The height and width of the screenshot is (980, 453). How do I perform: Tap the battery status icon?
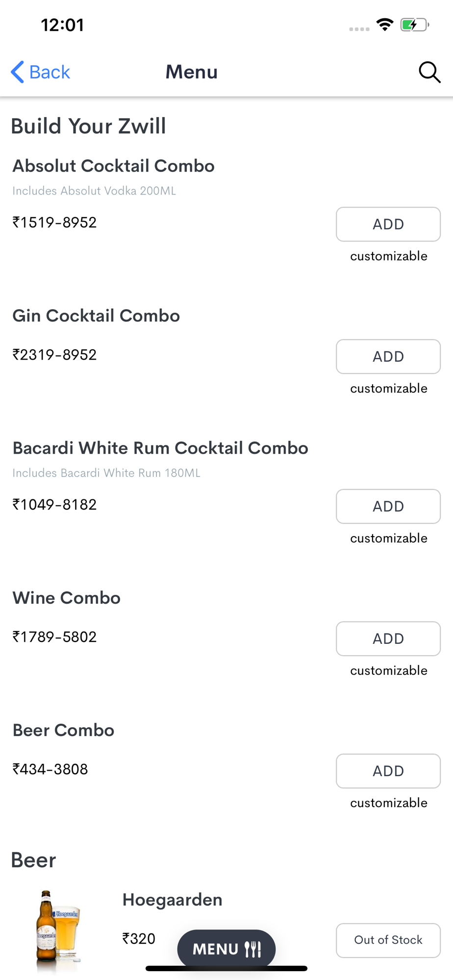(414, 24)
